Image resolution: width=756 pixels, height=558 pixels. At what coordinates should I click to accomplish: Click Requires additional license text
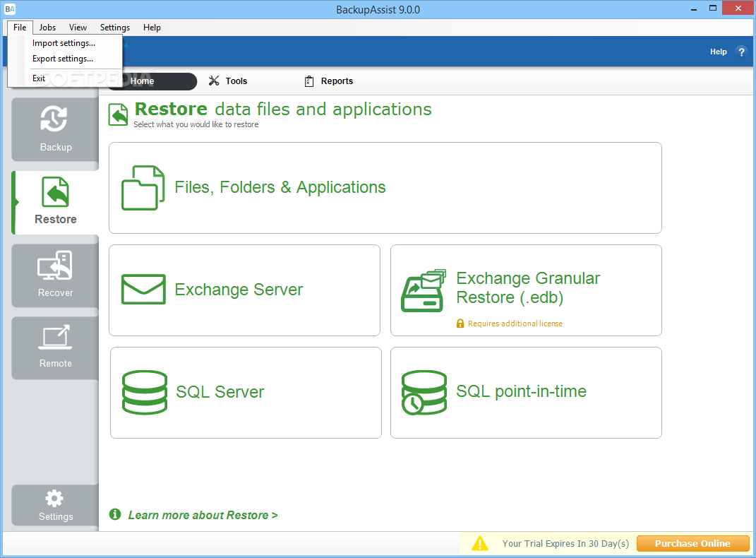point(515,323)
